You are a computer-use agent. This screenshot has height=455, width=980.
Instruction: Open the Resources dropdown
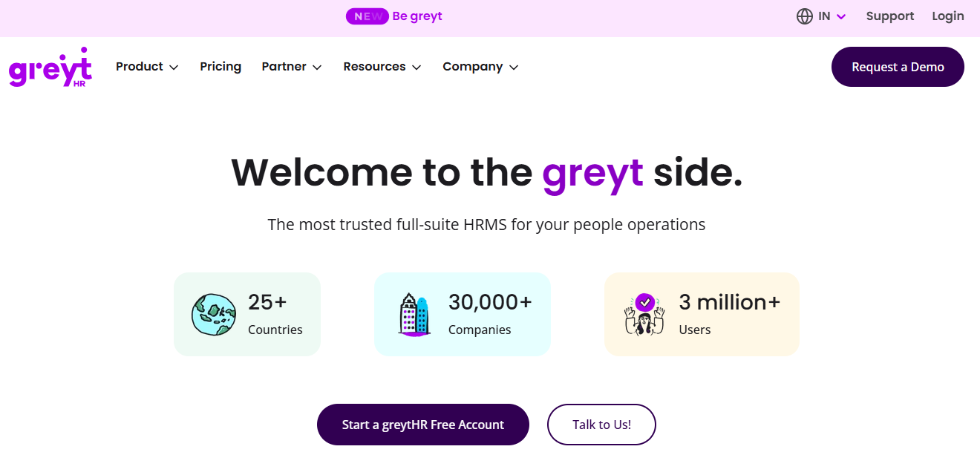click(x=382, y=67)
